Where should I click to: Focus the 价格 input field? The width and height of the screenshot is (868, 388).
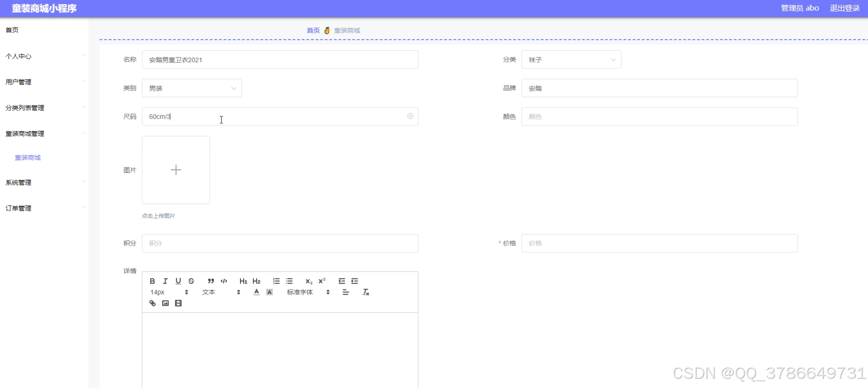[x=659, y=243]
